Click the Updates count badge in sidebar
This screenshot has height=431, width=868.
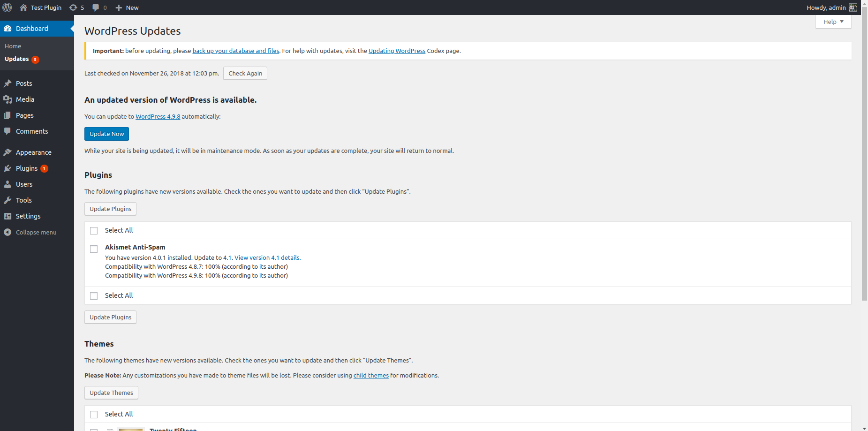[x=35, y=60]
